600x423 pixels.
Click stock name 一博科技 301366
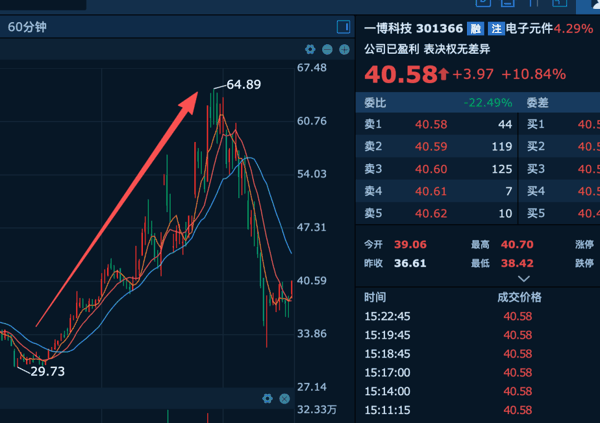point(414,28)
